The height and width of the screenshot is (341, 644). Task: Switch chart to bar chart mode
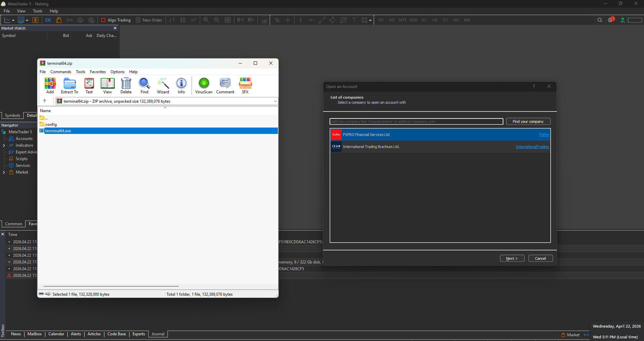pos(172,20)
